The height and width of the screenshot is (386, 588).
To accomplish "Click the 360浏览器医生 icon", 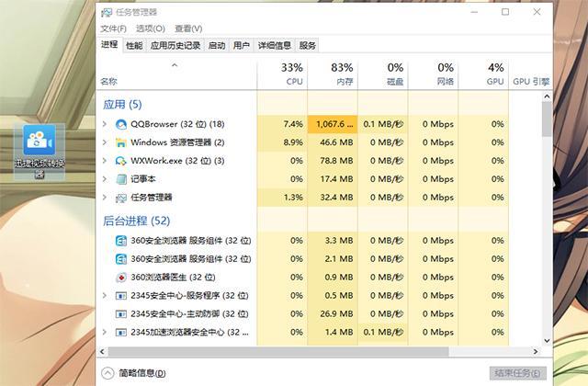I will click(x=121, y=278).
